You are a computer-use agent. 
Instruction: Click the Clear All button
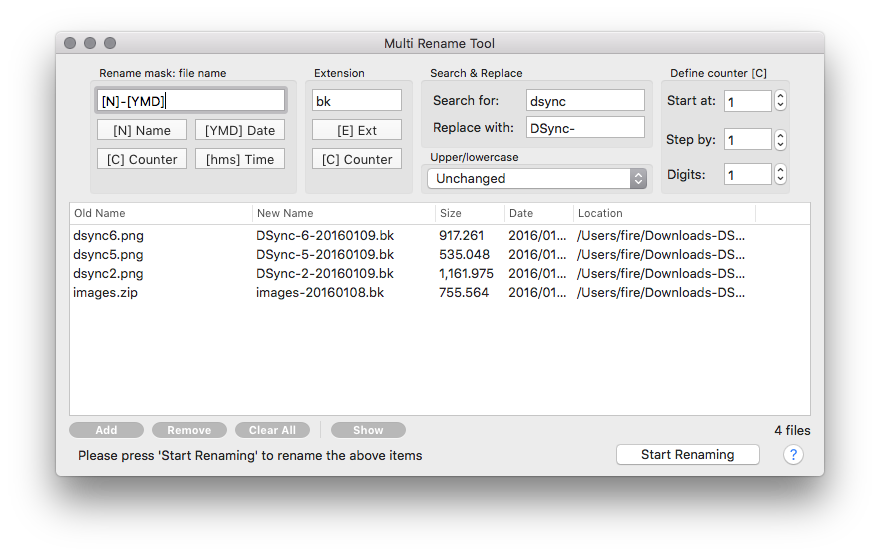pos(272,430)
